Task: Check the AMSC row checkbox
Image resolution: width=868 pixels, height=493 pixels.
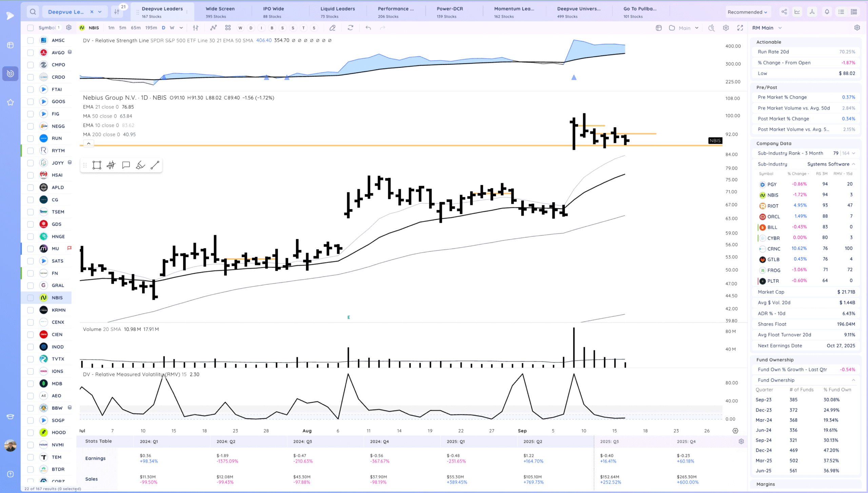Action: (31, 40)
